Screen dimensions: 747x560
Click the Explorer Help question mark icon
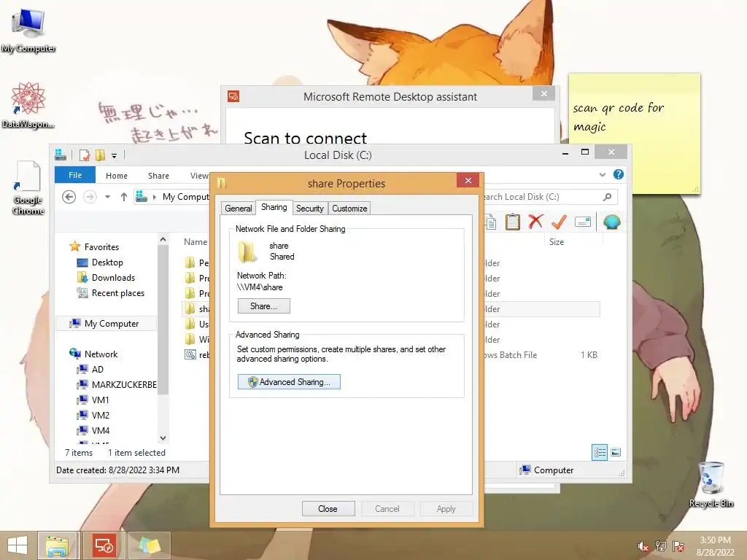coord(619,174)
